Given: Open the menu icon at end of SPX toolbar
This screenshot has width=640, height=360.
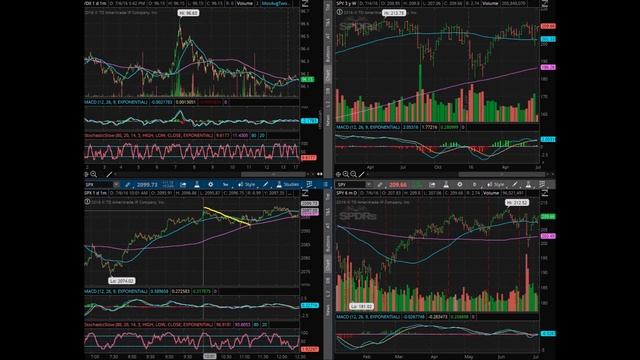Looking at the screenshot, I should click(325, 184).
